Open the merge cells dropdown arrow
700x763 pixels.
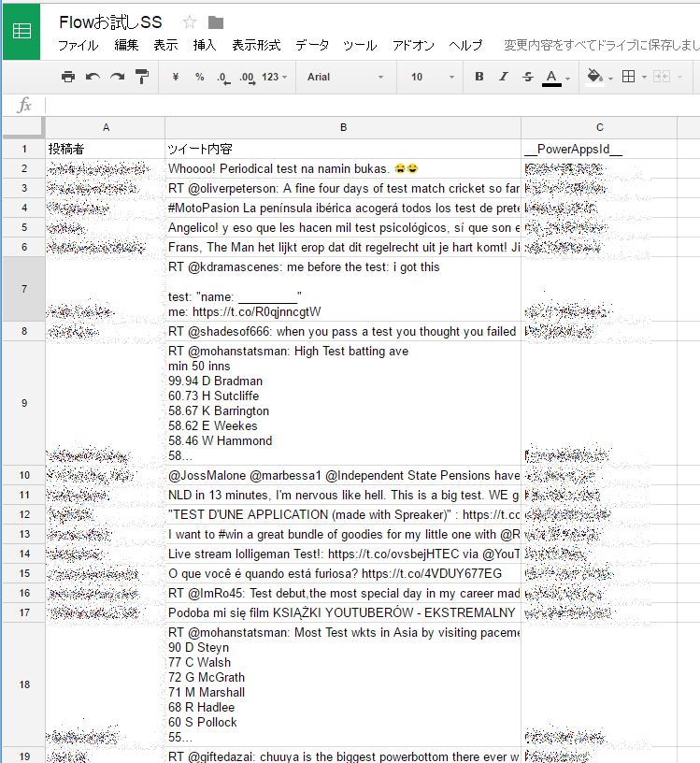click(x=679, y=78)
